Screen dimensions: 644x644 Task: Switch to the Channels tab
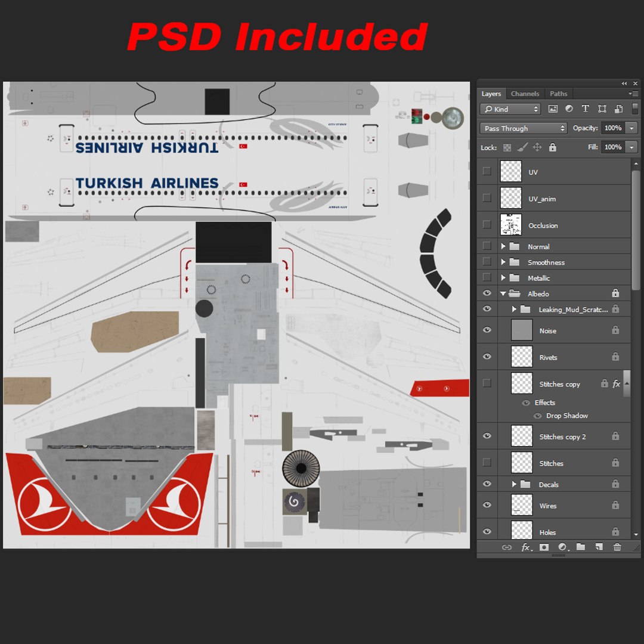point(525,94)
